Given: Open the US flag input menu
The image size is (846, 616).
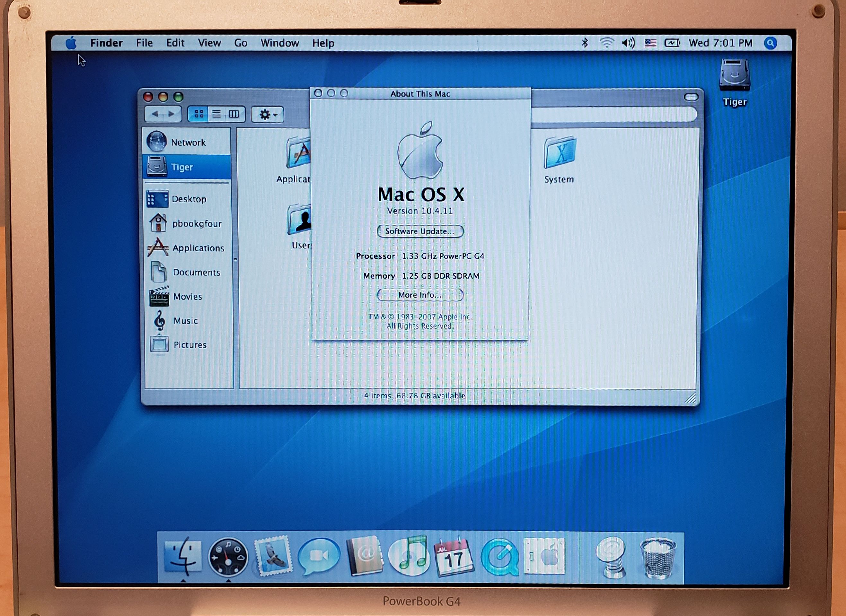Looking at the screenshot, I should [650, 43].
